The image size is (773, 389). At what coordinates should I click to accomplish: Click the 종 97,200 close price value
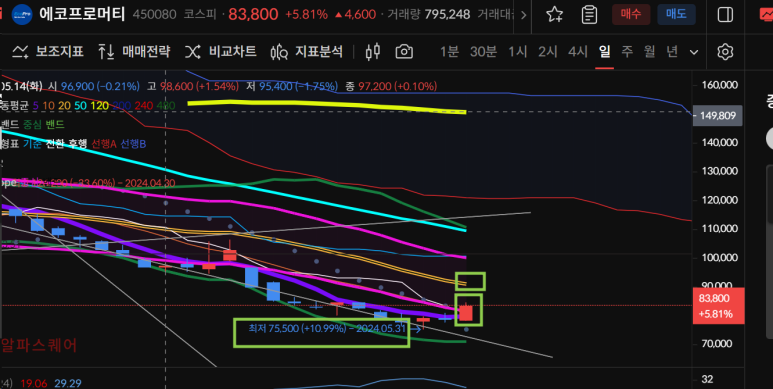391,86
